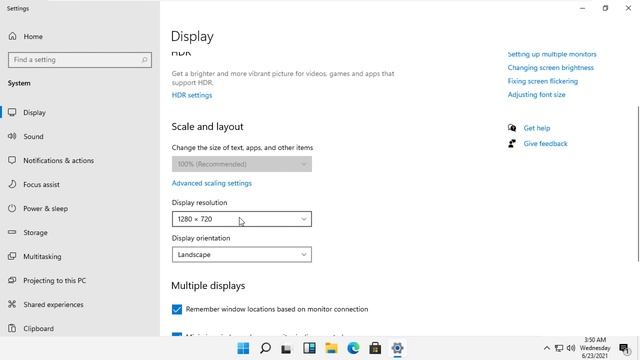
Task: Open Multitasking settings
Action: pos(42,256)
